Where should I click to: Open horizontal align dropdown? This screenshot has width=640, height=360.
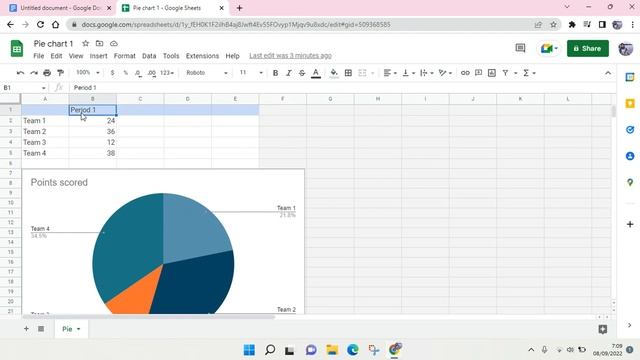tap(390, 73)
